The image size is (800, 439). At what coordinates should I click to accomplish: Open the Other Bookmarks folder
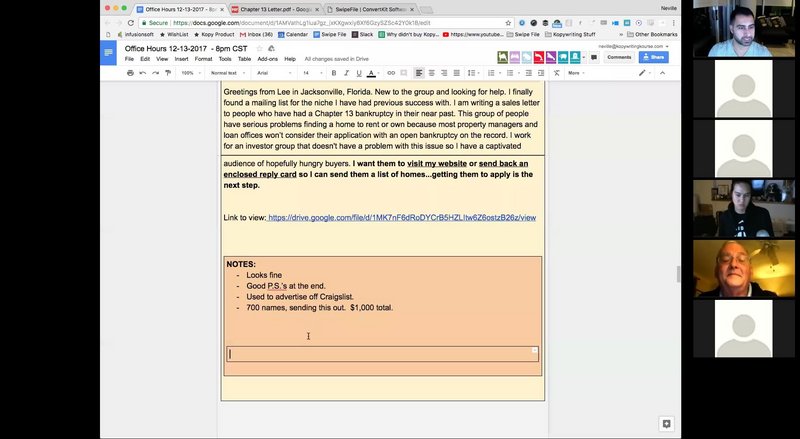pyautogui.click(x=652, y=35)
